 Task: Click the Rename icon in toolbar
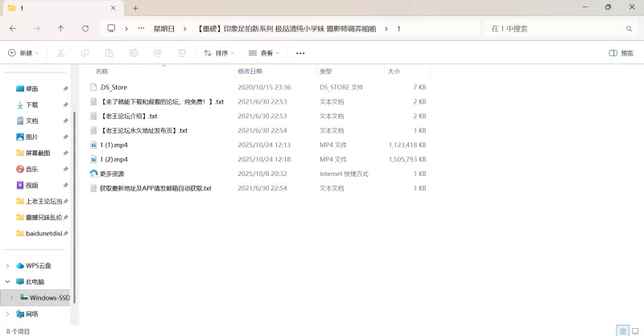pos(133,53)
